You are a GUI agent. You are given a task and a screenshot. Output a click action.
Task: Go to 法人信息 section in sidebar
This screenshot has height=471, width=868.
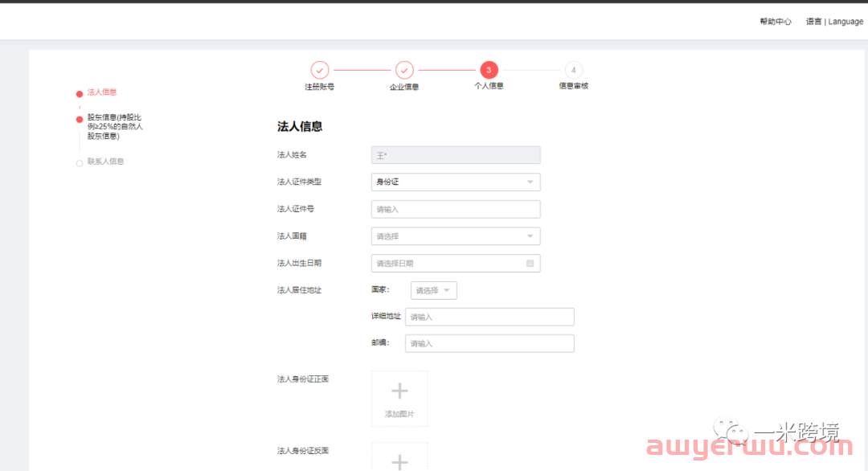102,92
